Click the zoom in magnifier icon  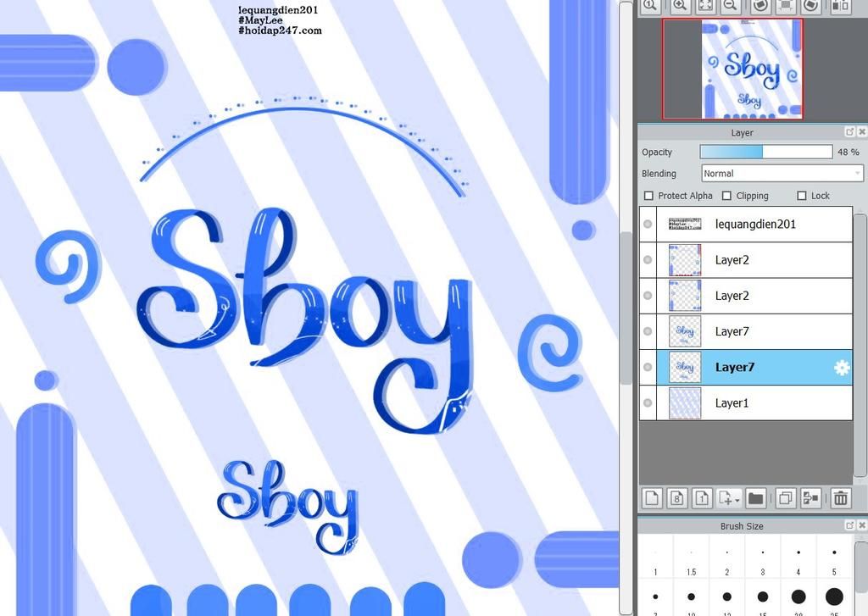(x=680, y=6)
